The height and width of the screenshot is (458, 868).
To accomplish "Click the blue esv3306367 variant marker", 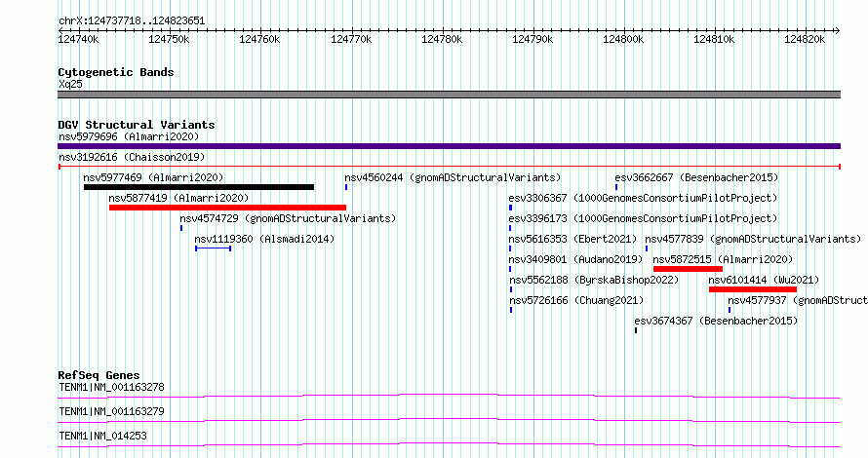I will (x=510, y=208).
